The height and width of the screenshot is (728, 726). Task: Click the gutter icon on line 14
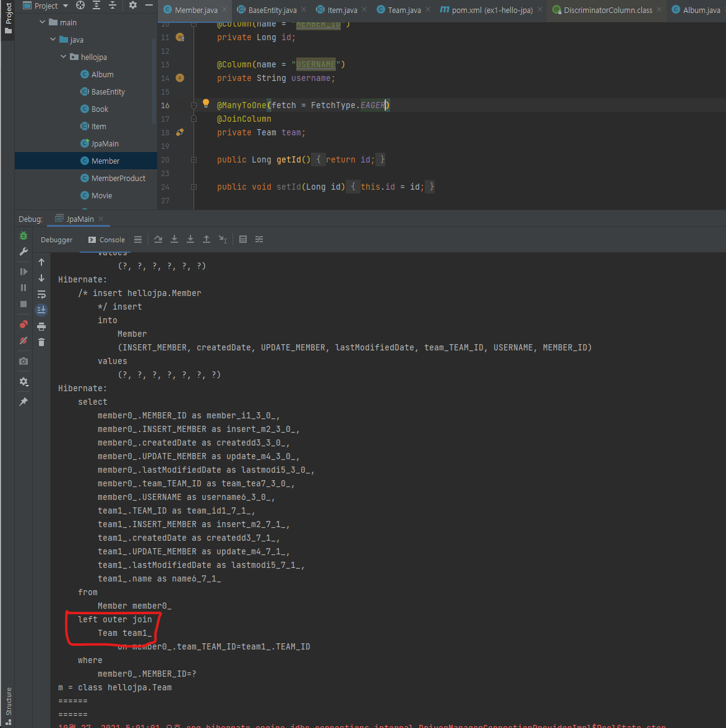pos(180,78)
